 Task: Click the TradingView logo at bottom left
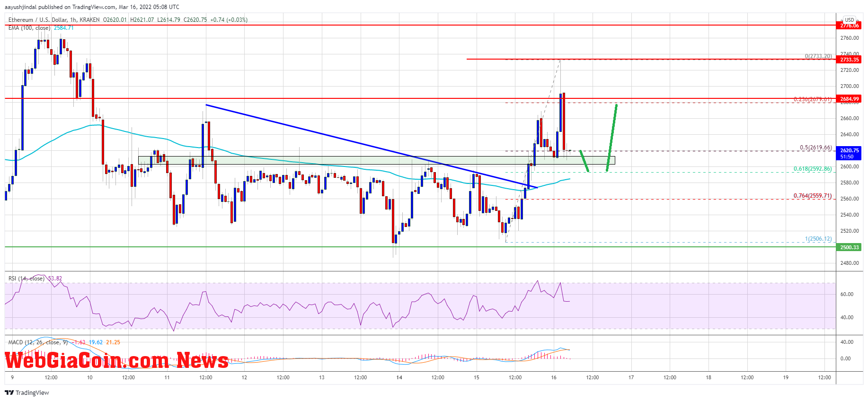27,392
